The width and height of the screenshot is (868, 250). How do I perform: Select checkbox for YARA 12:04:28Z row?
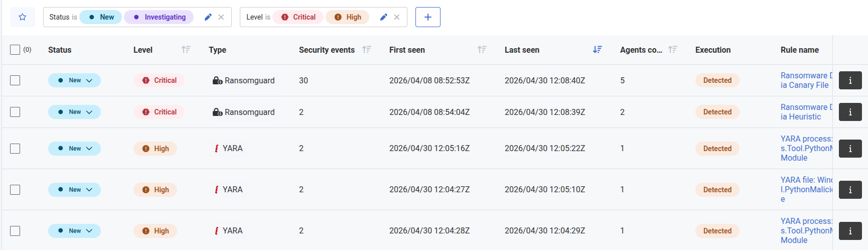[x=15, y=231]
